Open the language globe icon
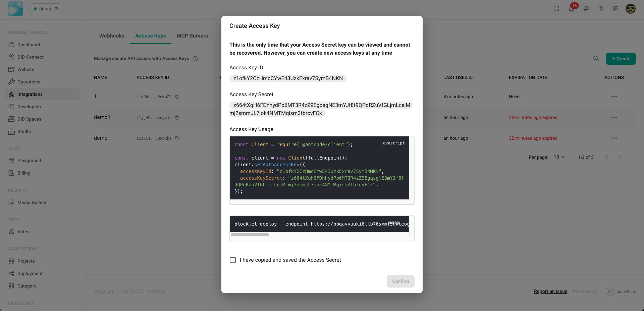Viewport: 644px width, 311px height. [586, 9]
